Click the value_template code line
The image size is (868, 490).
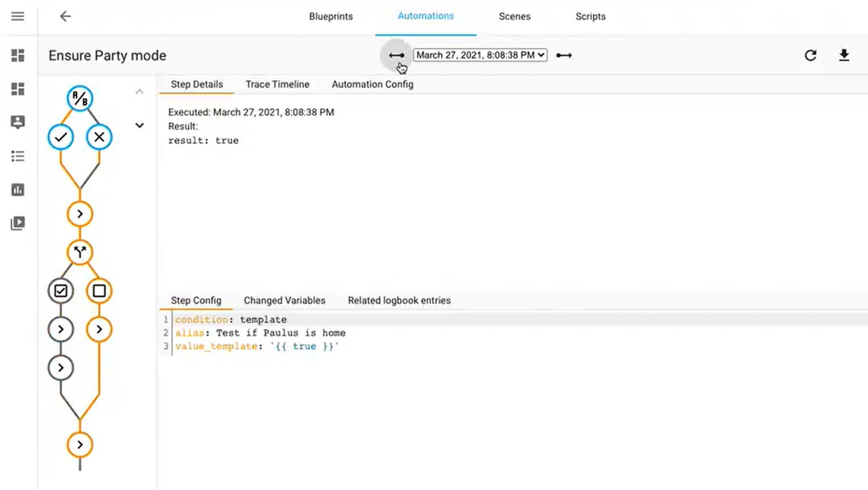[x=257, y=347]
